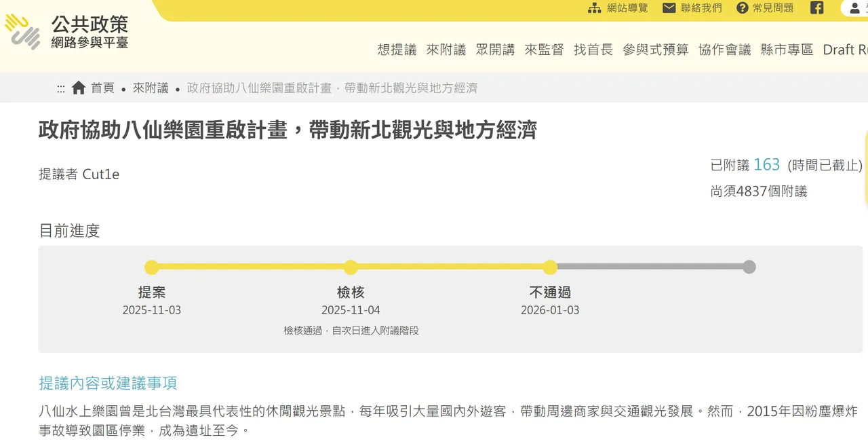
Task: Click the envelope icon for 聯絡我們
Action: pos(669,8)
